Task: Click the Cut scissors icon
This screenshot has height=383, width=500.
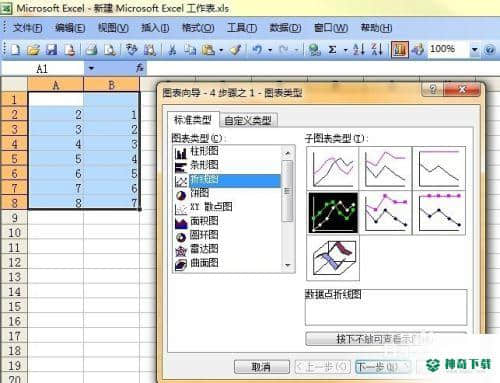Action: [x=172, y=50]
